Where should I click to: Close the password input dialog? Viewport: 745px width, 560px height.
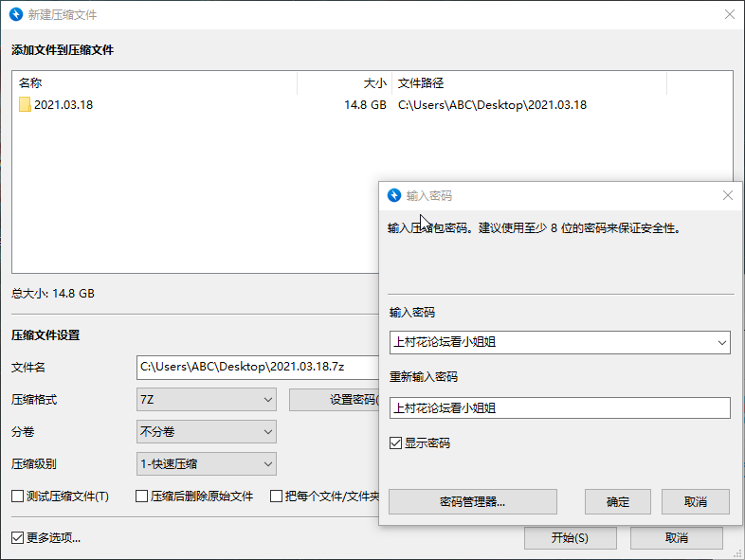(727, 195)
